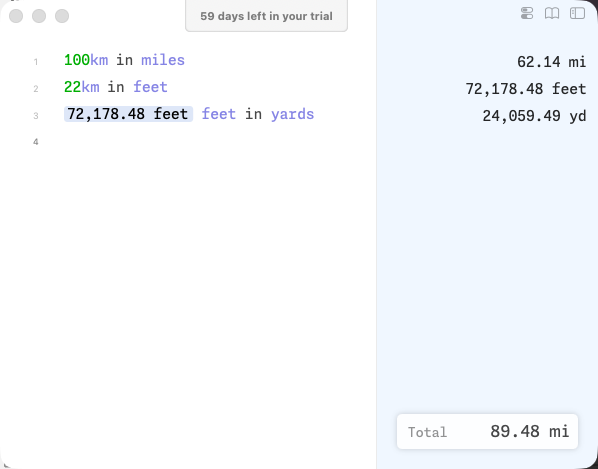Click the 100km value on line 1
Image resolution: width=598 pixels, height=469 pixels.
click(86, 60)
